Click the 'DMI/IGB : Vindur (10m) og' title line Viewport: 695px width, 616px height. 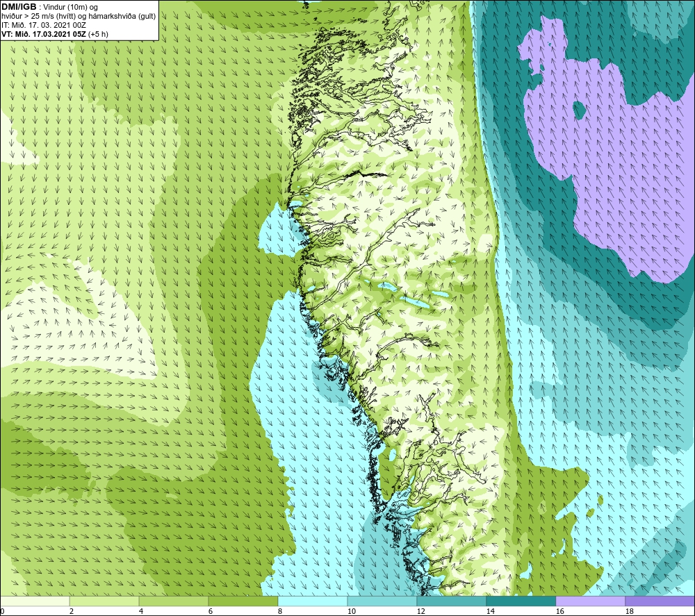point(49,7)
